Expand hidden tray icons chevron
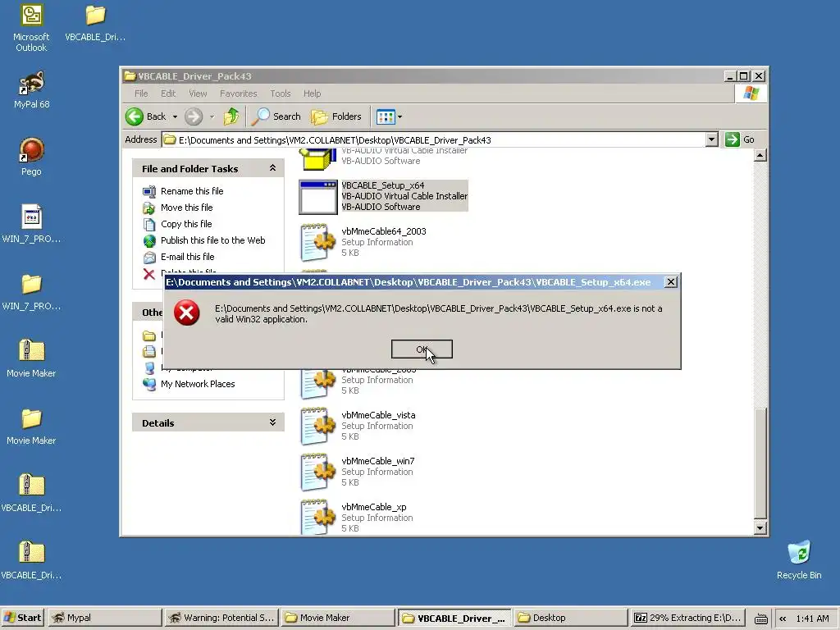Screen dimensions: 840x630 pos(783,619)
